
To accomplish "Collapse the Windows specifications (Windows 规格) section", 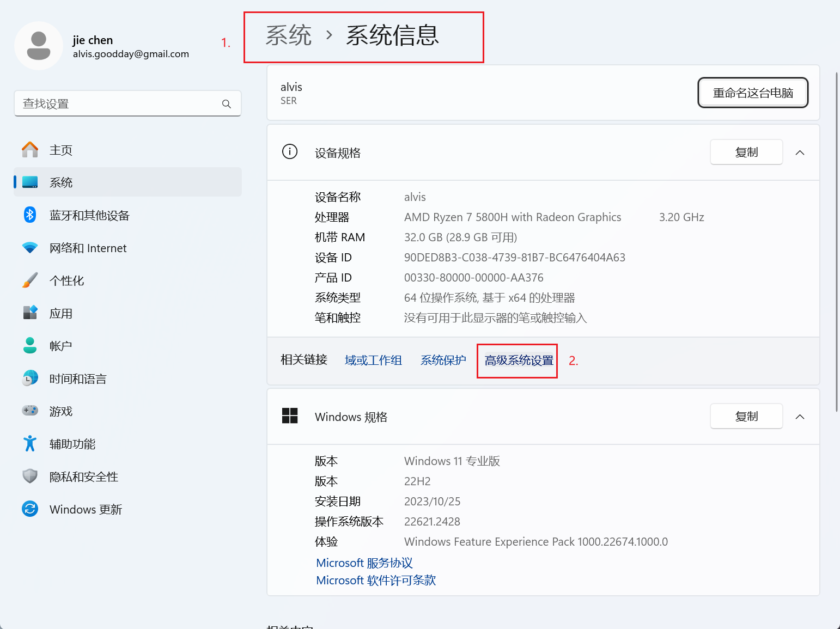I will tap(800, 417).
